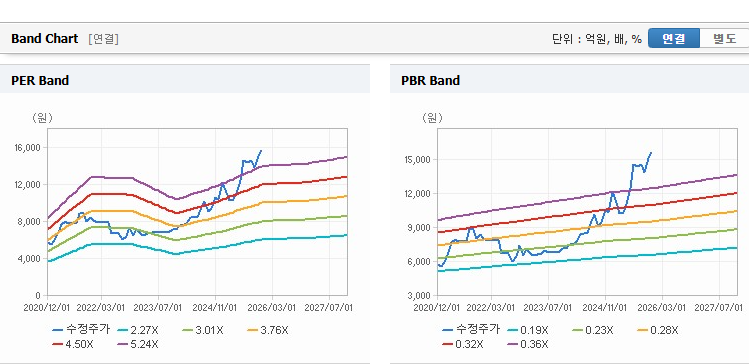Toggle 0.32X legend entry

pos(462,344)
